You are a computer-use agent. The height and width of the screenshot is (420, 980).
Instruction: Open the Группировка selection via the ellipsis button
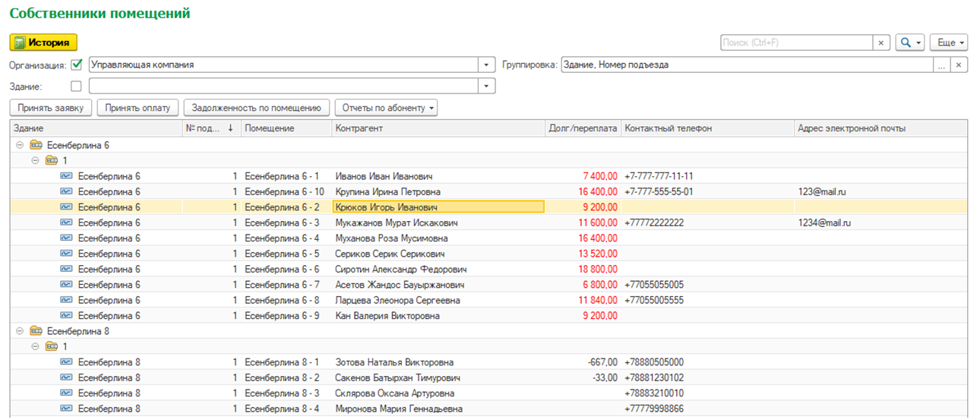(x=941, y=65)
